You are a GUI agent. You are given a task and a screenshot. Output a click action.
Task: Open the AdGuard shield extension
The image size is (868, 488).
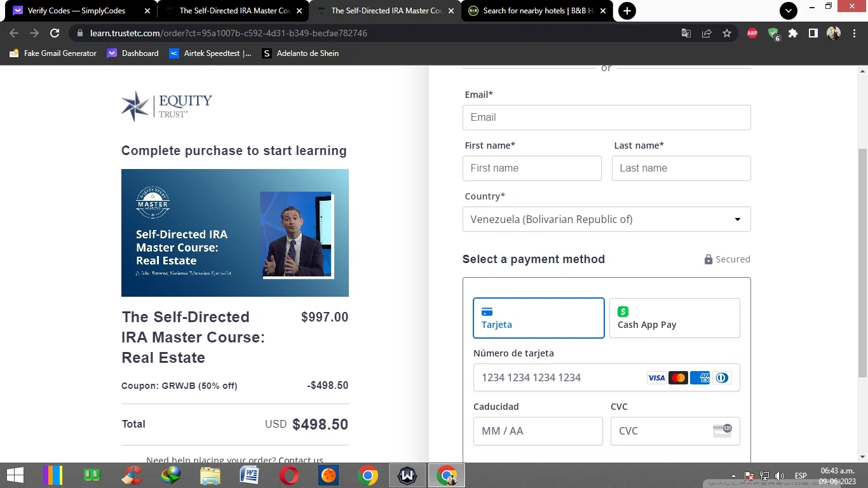tap(773, 34)
